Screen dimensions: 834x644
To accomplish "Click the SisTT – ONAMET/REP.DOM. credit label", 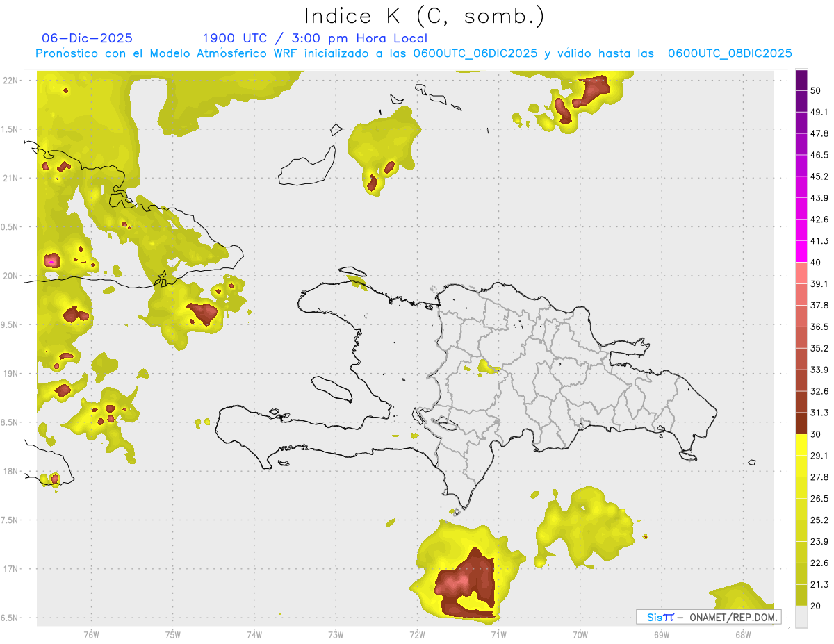I will click(708, 617).
